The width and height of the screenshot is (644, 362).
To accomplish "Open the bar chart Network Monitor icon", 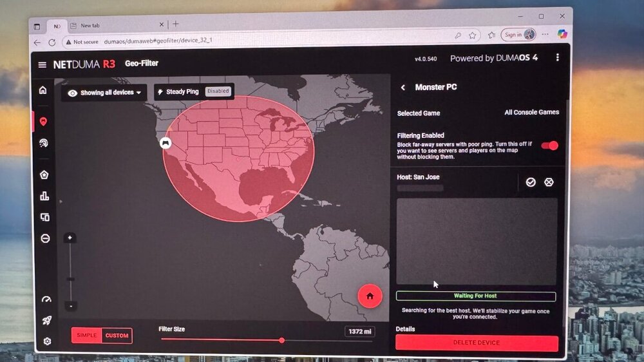I will click(44, 196).
